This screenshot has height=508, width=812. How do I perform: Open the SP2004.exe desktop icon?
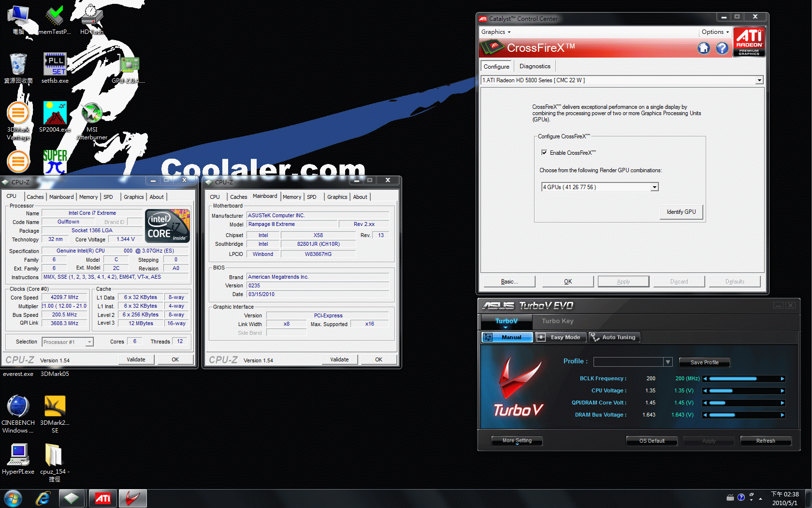pos(55,117)
